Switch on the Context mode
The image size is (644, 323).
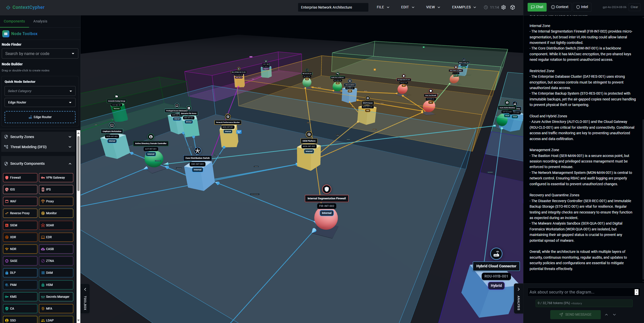(560, 7)
